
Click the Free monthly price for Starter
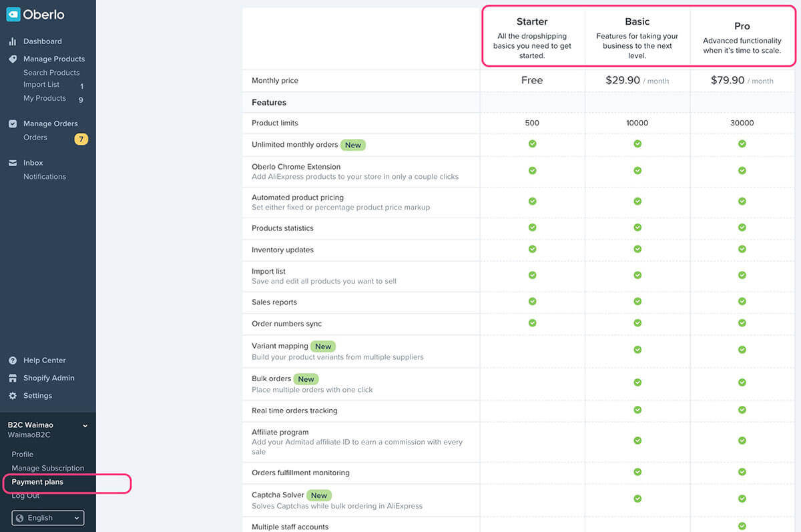[x=532, y=80]
